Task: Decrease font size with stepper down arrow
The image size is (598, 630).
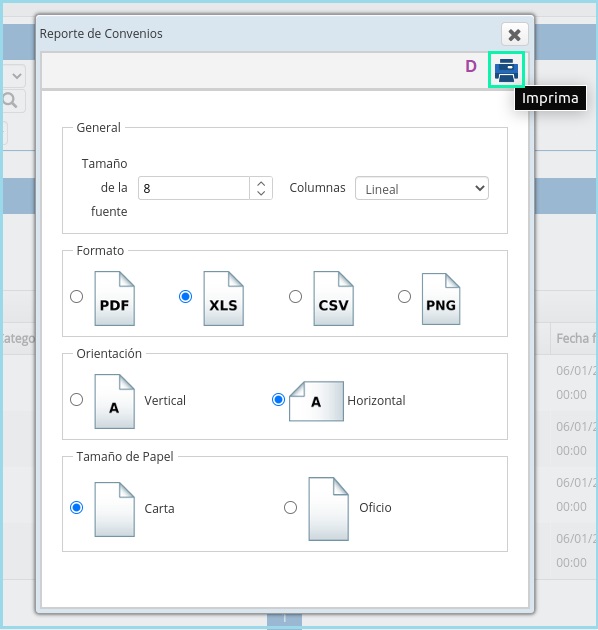Action: (261, 193)
